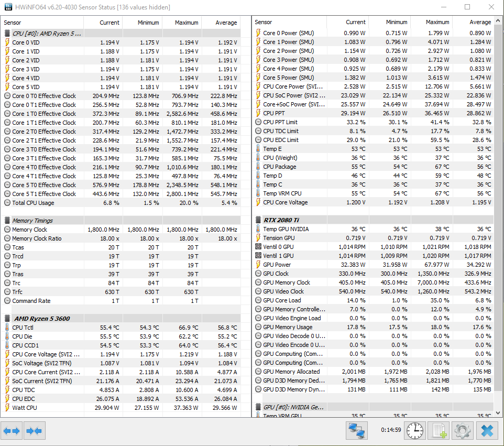
Task: Select the GPU [#0]: NVIDIA Ge... group row
Action: coord(373,407)
